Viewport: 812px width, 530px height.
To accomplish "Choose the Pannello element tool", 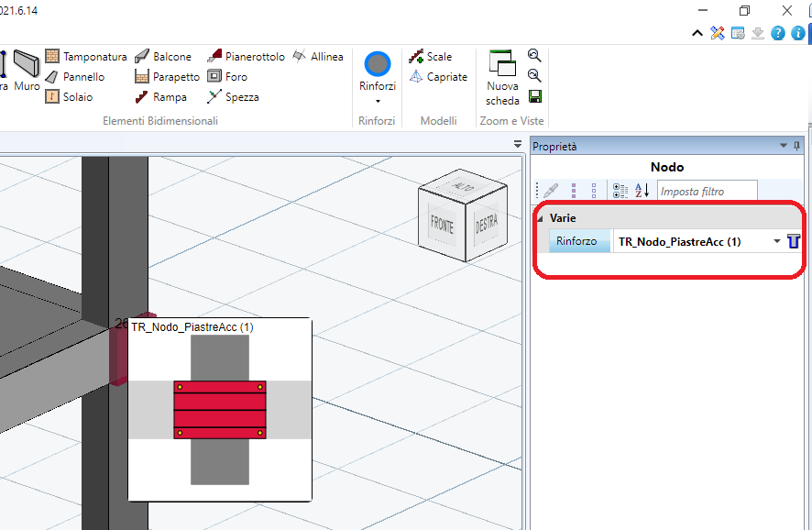I will tap(75, 77).
